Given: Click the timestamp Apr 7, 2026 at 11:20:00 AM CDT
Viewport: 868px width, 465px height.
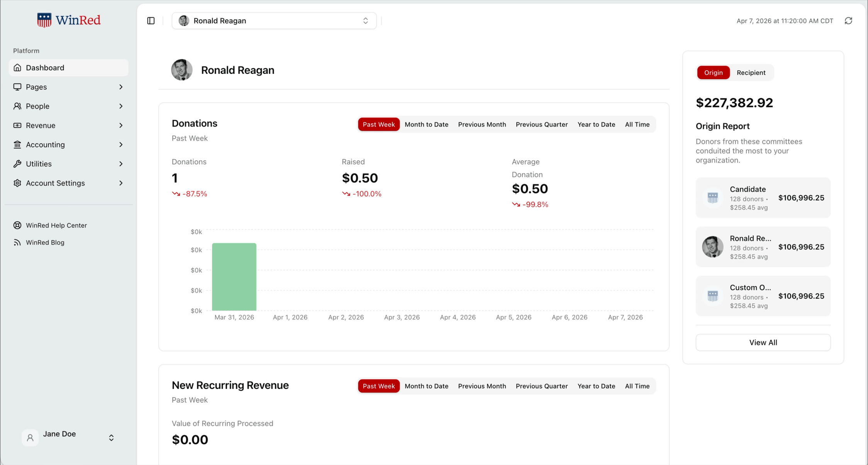Looking at the screenshot, I should [x=785, y=21].
